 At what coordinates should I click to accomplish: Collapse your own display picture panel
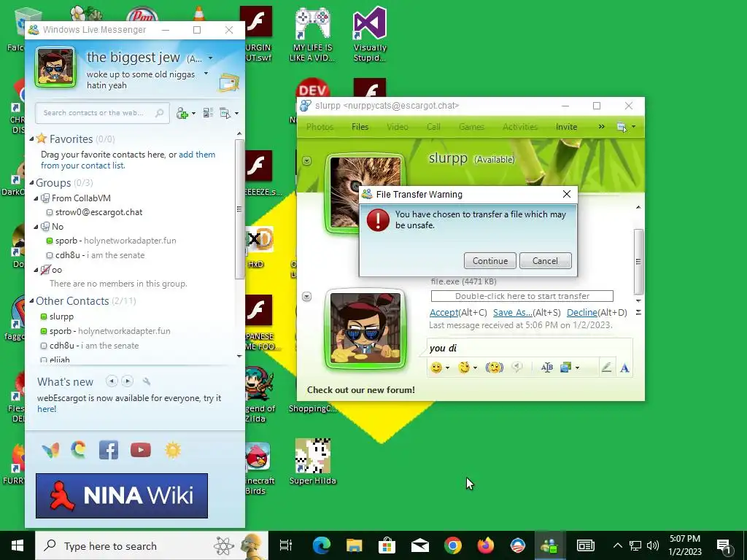coord(307,297)
